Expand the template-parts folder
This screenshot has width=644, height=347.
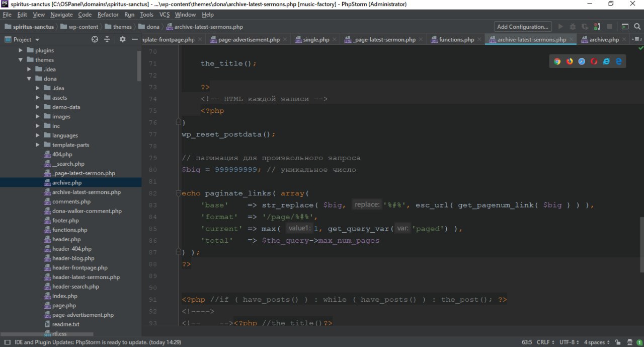click(38, 145)
